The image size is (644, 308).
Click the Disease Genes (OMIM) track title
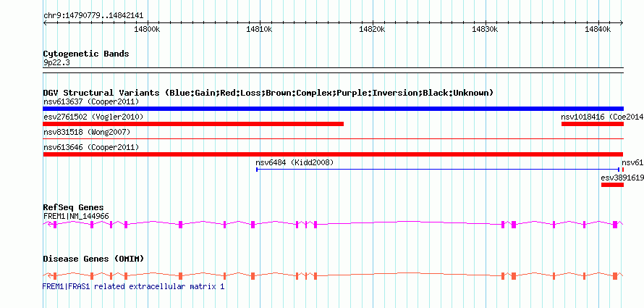(93, 259)
